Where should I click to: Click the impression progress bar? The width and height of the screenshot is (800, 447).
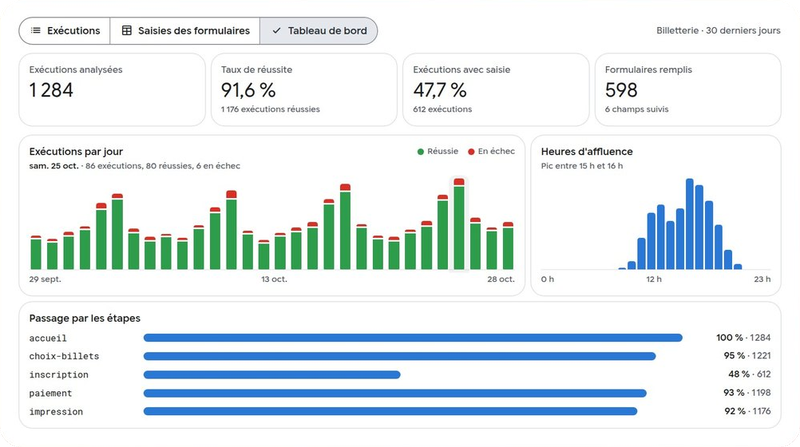click(390, 411)
